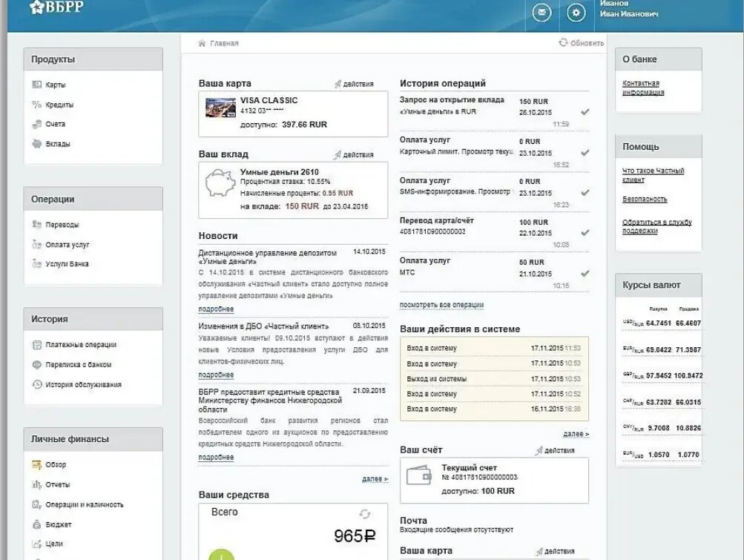The image size is (744, 560).
Task: Click USD/RUR rate 64.7451
Action: pyautogui.click(x=659, y=323)
